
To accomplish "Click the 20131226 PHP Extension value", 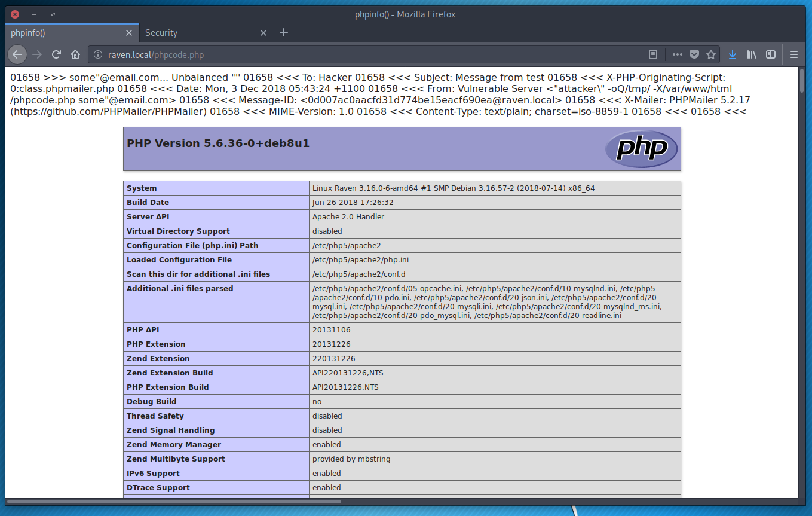I will 333,344.
